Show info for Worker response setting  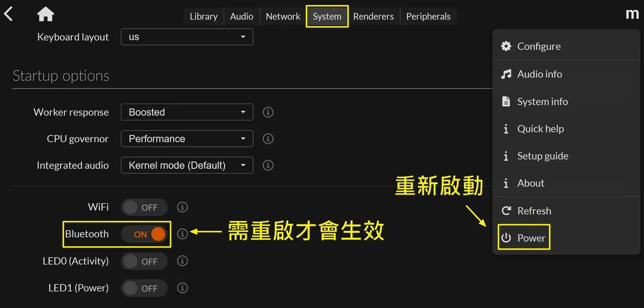[268, 112]
